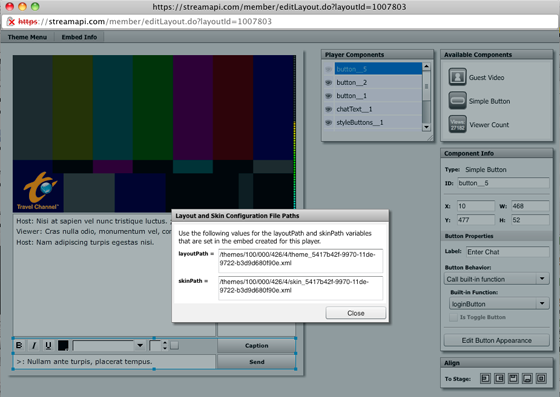Click Edit Button Appearance

[496, 340]
